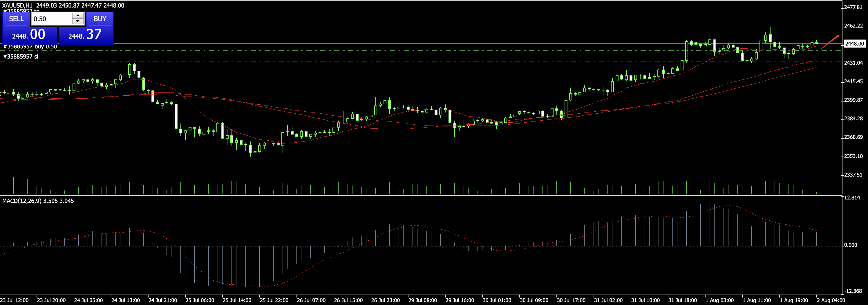Click the '2 Aug 04:00' time label
The height and width of the screenshot is (305, 868).
click(831, 300)
